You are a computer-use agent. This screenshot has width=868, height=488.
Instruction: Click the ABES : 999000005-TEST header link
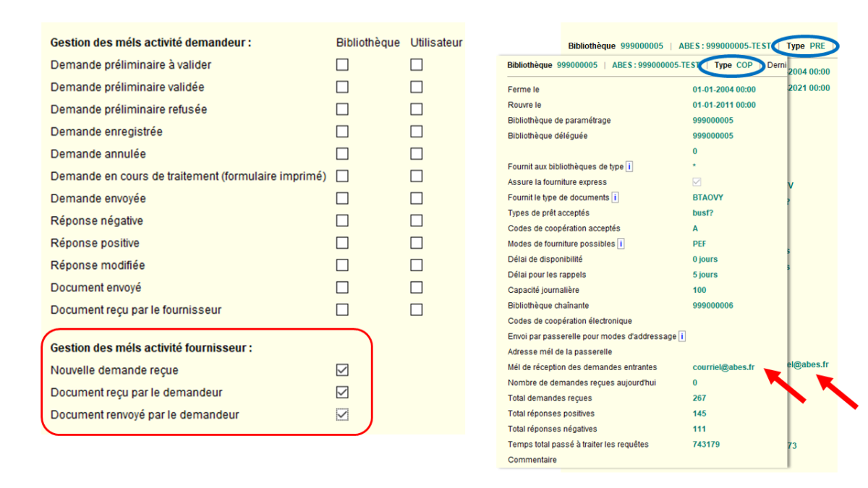[x=655, y=65]
